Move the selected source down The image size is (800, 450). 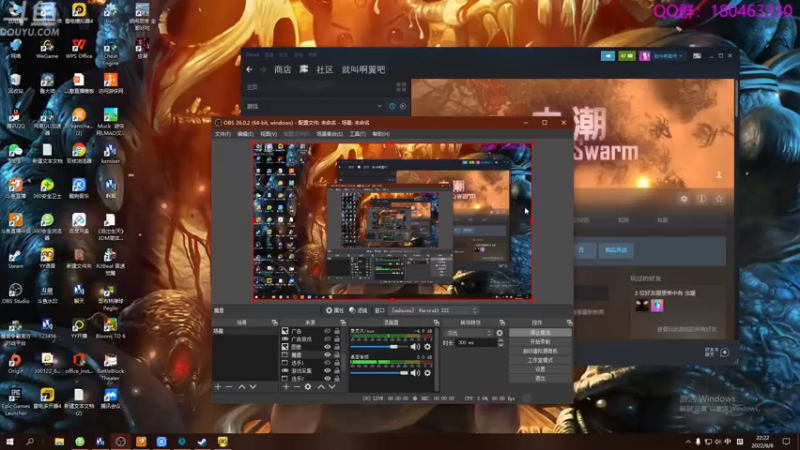click(x=332, y=387)
